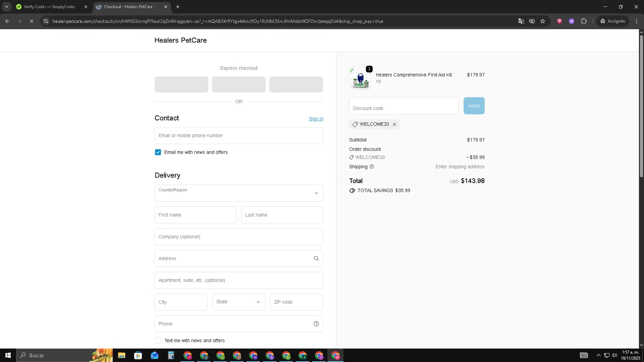Show hidden system tray icons
This screenshot has height=362, width=644.
click(x=598, y=355)
